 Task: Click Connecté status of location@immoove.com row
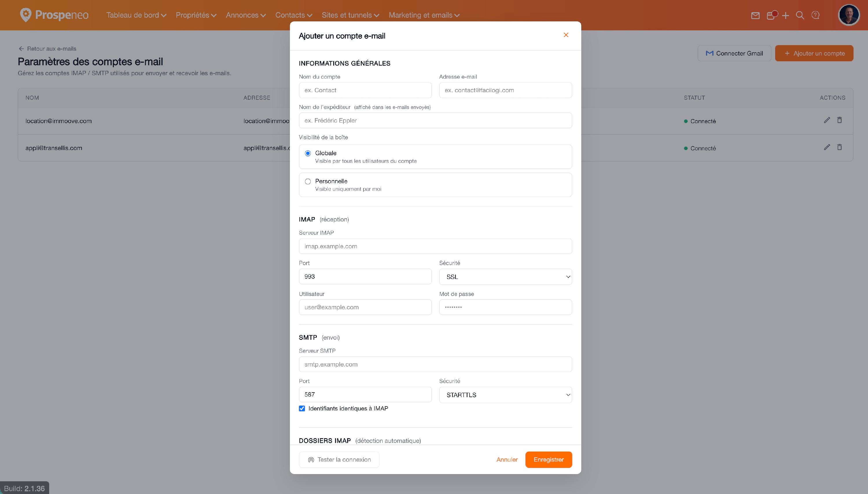(x=700, y=121)
